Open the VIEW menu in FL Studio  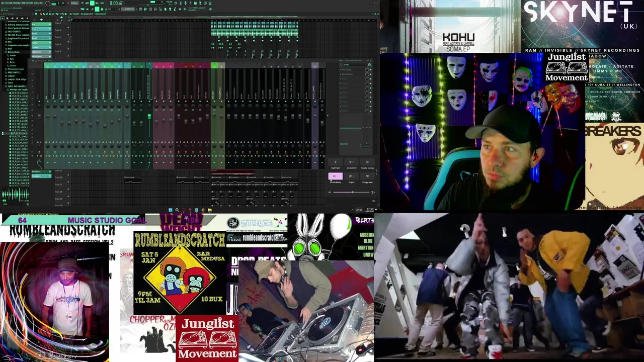(23, 3)
